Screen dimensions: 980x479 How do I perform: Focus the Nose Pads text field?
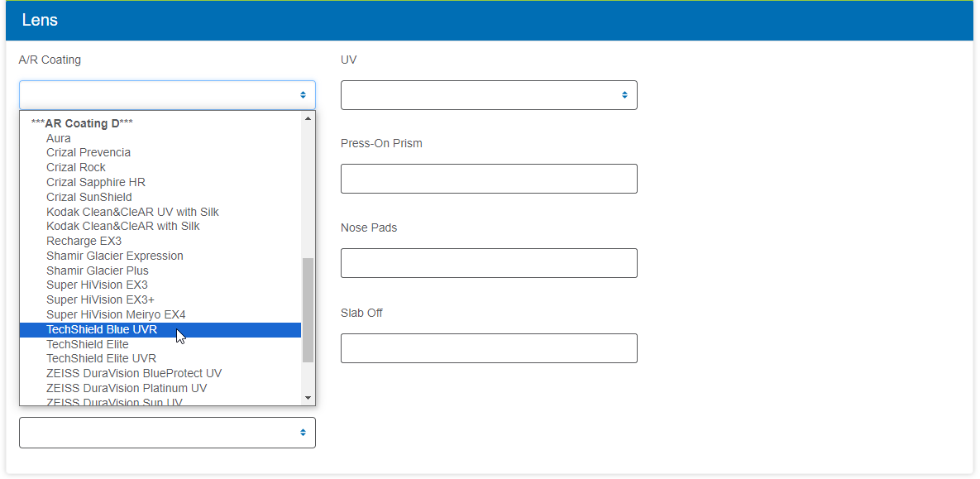489,263
